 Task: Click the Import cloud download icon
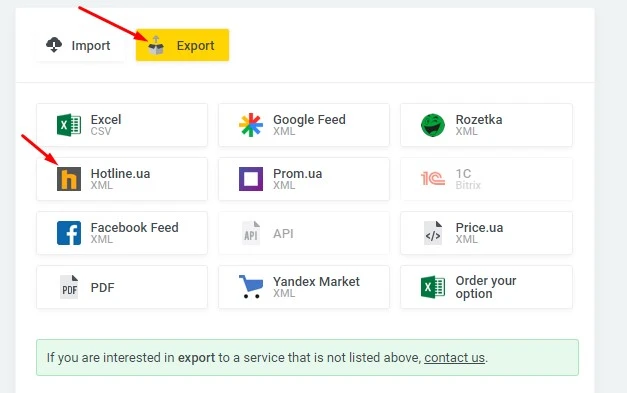tap(54, 45)
